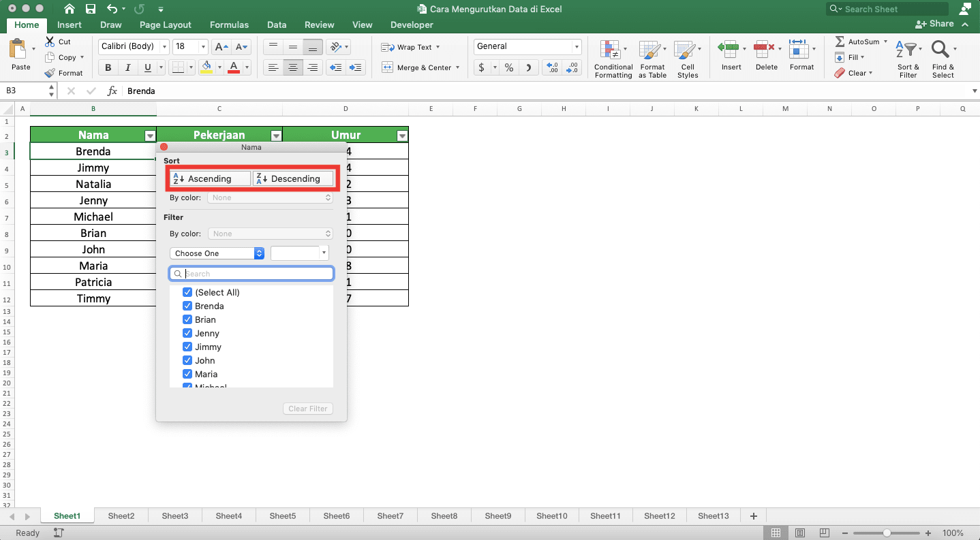The image size is (980, 540).
Task: Increase indent
Action: pyautogui.click(x=356, y=67)
